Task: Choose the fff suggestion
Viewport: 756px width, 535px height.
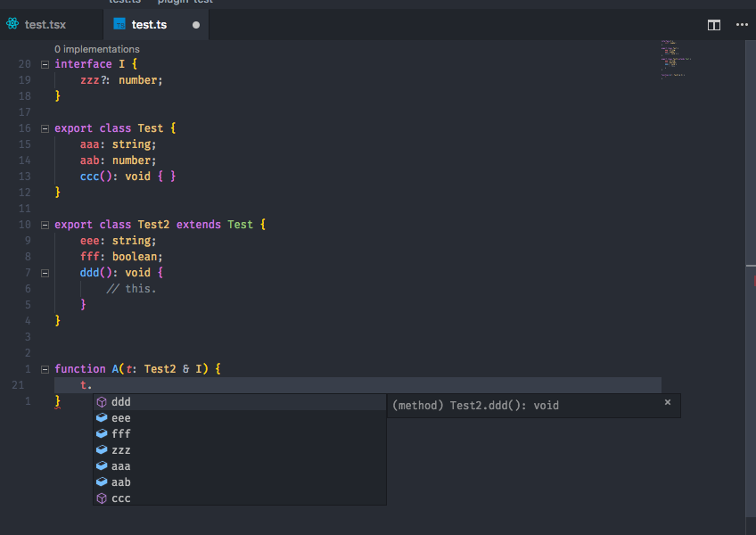Action: coord(240,433)
